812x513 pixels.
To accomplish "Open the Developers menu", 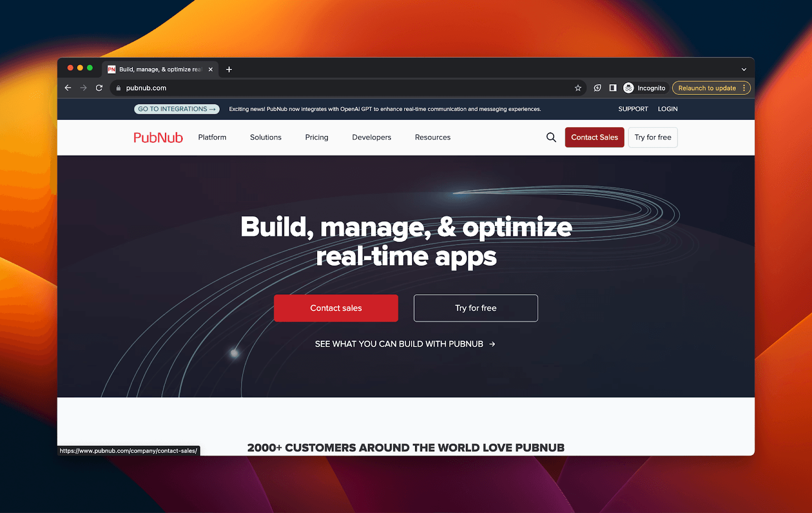I will 371,138.
